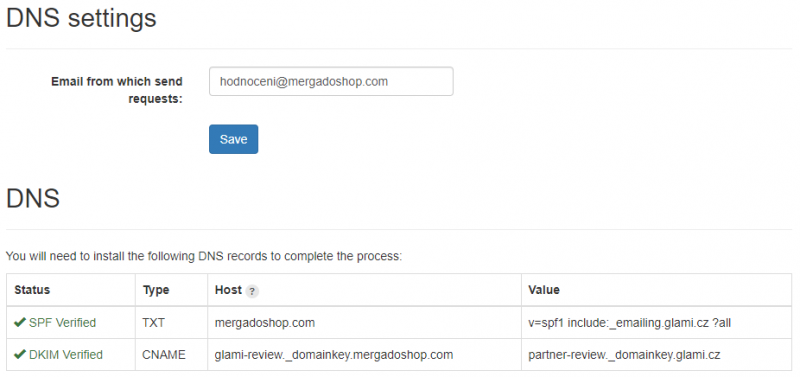Click the DNS section heading
The height and width of the screenshot is (377, 800).
pos(33,198)
